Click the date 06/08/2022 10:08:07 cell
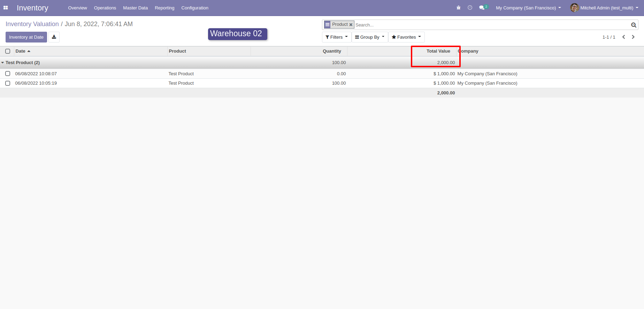644x309 pixels. (36, 74)
